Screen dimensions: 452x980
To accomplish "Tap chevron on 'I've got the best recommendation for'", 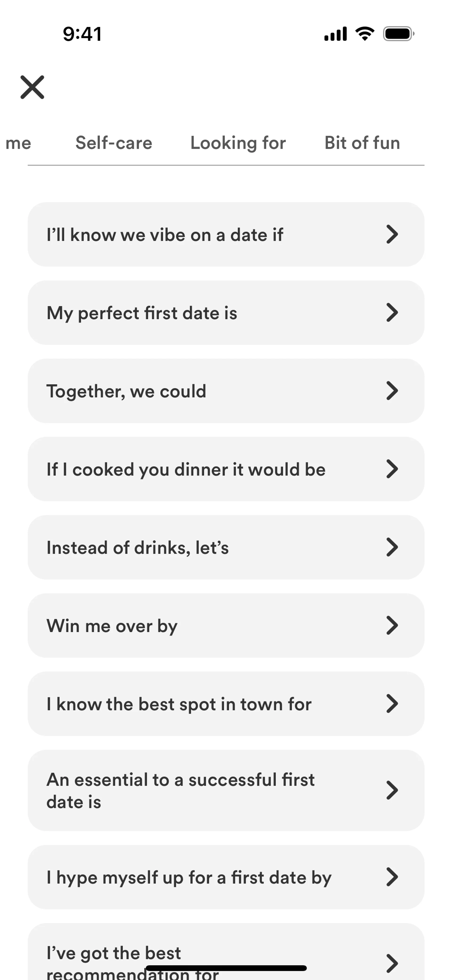I will tap(392, 963).
